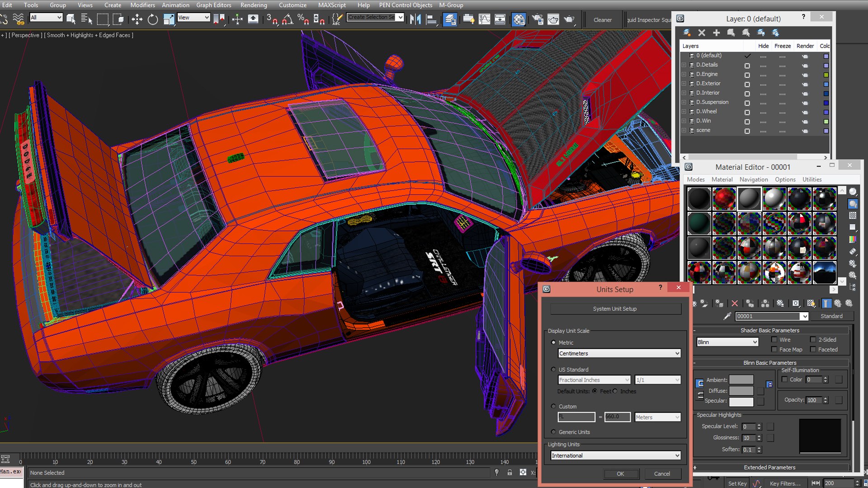This screenshot has height=488, width=868.
Task: Enable the 2-Sided shader checkbox
Action: click(x=813, y=340)
